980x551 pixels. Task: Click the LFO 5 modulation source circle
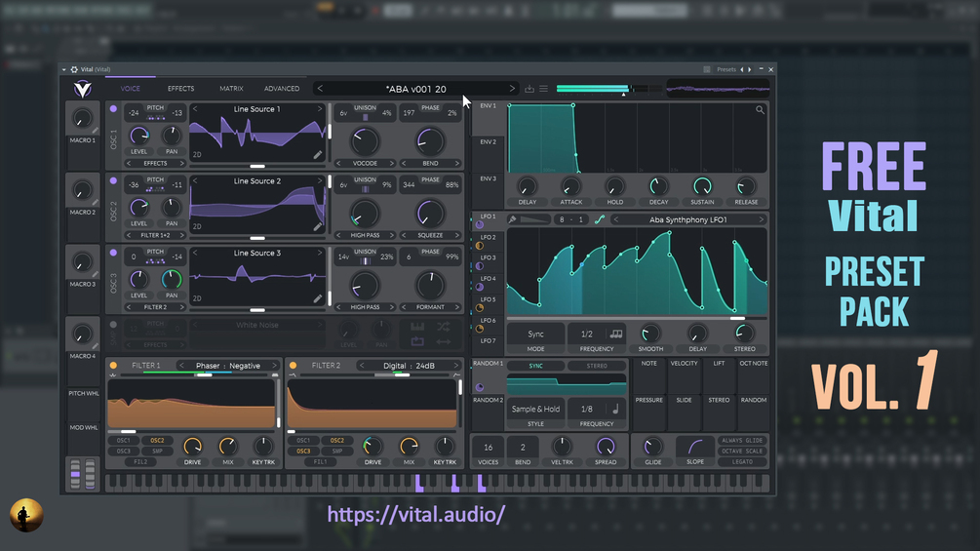pos(480,308)
